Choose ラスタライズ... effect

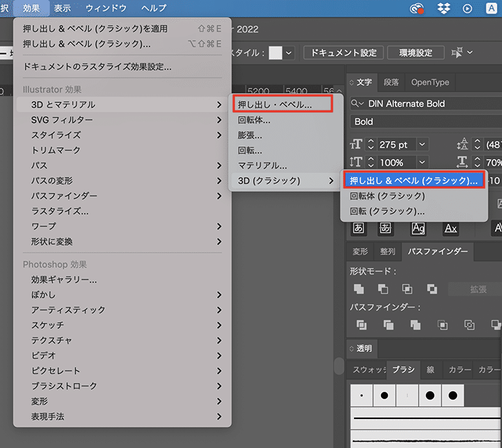pos(122,211)
